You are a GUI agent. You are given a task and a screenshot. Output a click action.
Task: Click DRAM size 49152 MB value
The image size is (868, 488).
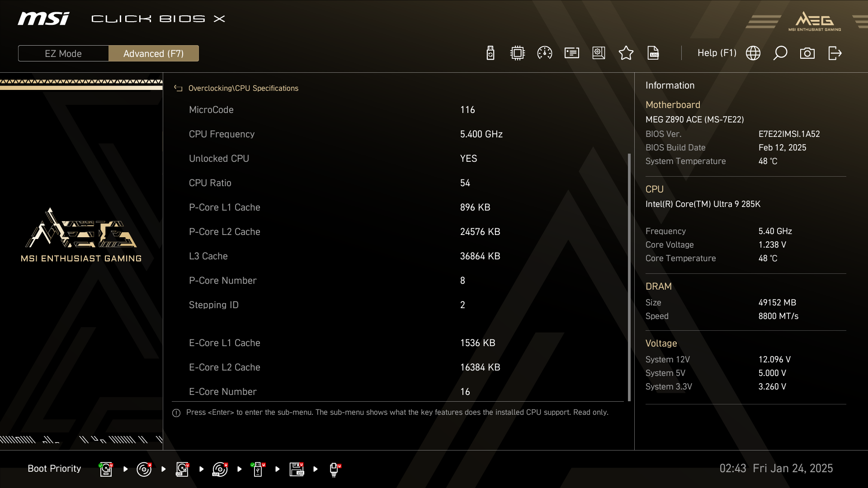(777, 303)
